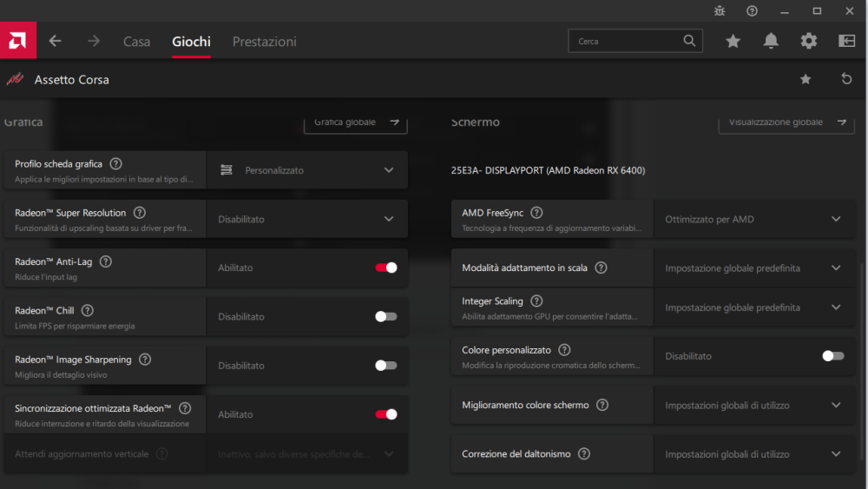The height and width of the screenshot is (489, 868).
Task: Open Visualizzazione globale button
Action: [x=786, y=124]
